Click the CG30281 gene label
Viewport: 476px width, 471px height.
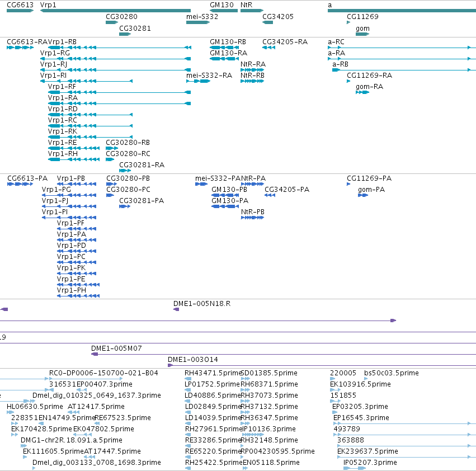135,28
